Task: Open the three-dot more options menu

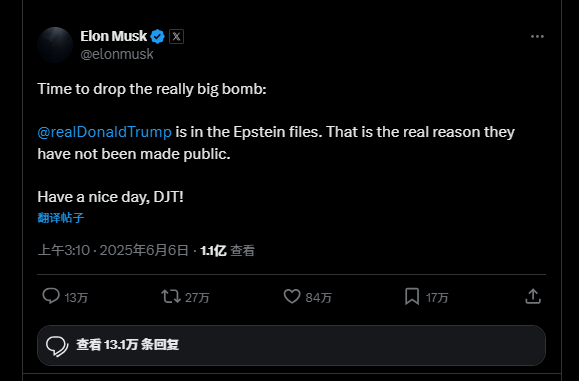Action: click(x=537, y=37)
